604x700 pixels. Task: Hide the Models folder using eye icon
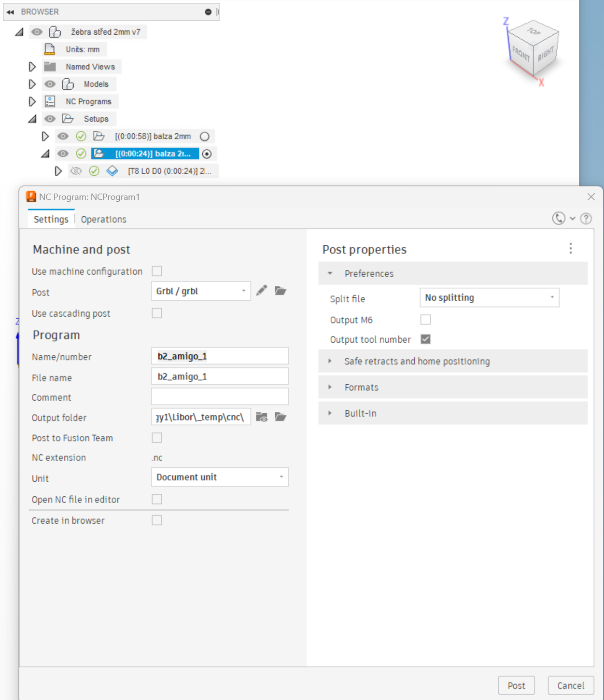click(x=50, y=84)
